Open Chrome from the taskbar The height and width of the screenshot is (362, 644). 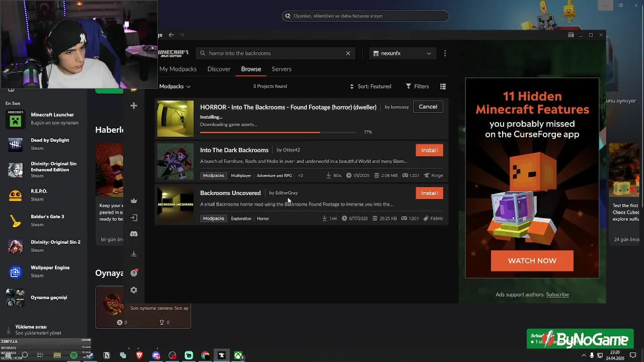(x=205, y=355)
